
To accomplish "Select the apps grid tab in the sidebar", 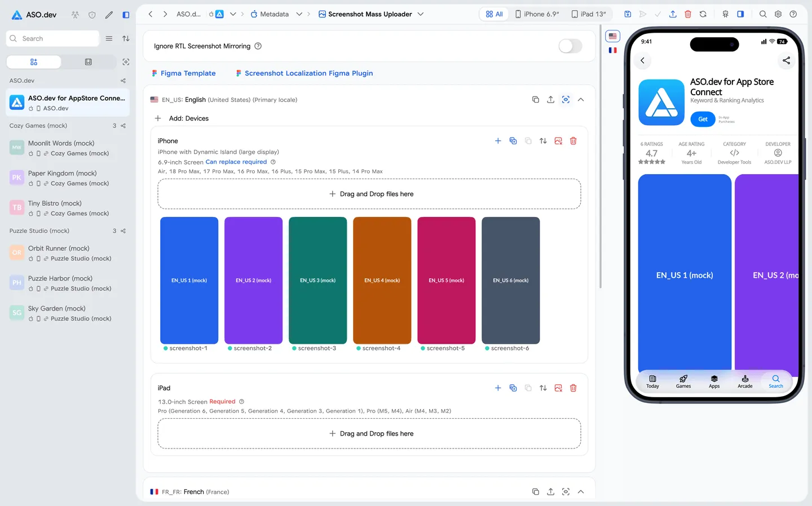I will pos(34,62).
